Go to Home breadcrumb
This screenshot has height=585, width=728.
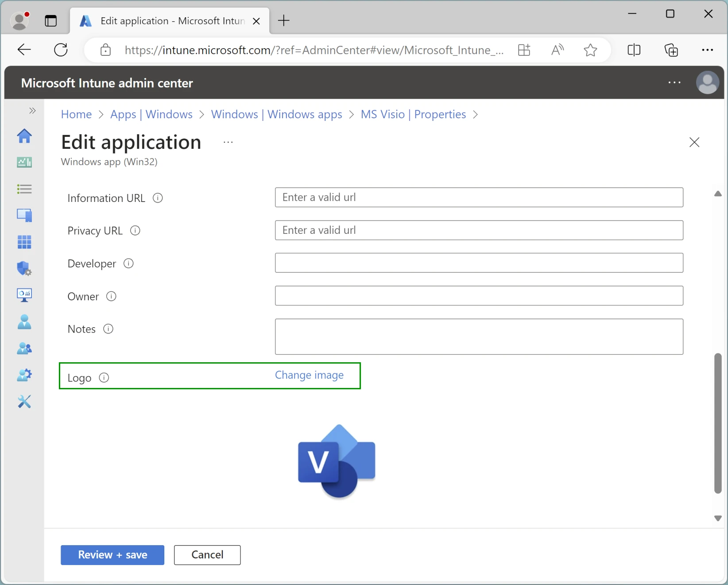pos(76,114)
